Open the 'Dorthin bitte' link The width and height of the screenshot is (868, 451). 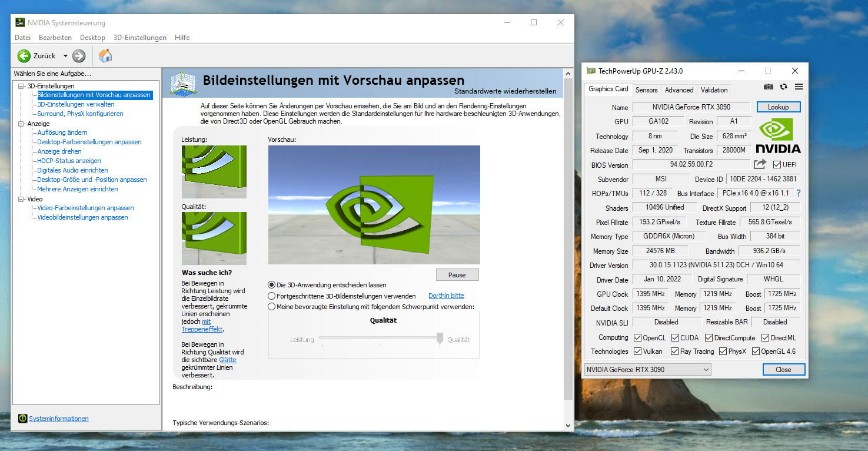click(x=446, y=296)
